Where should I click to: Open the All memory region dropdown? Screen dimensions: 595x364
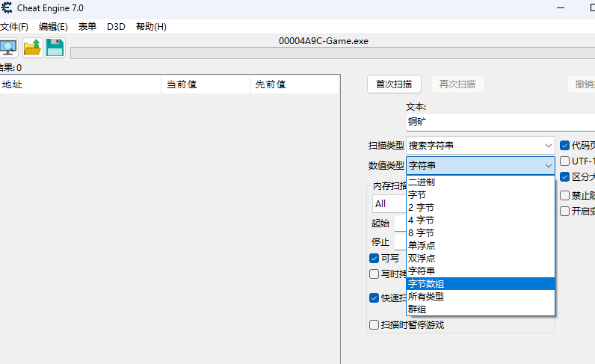point(389,204)
